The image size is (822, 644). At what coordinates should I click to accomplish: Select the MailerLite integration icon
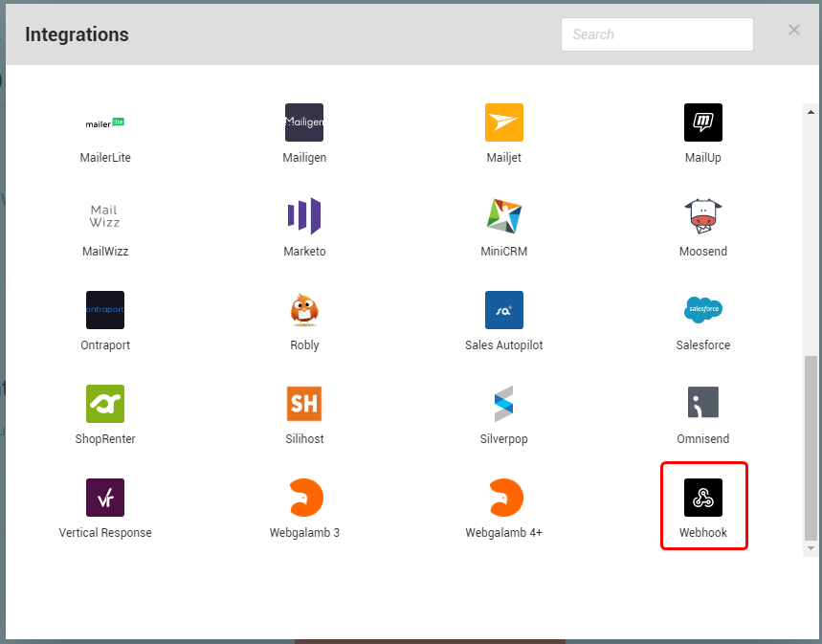point(105,122)
